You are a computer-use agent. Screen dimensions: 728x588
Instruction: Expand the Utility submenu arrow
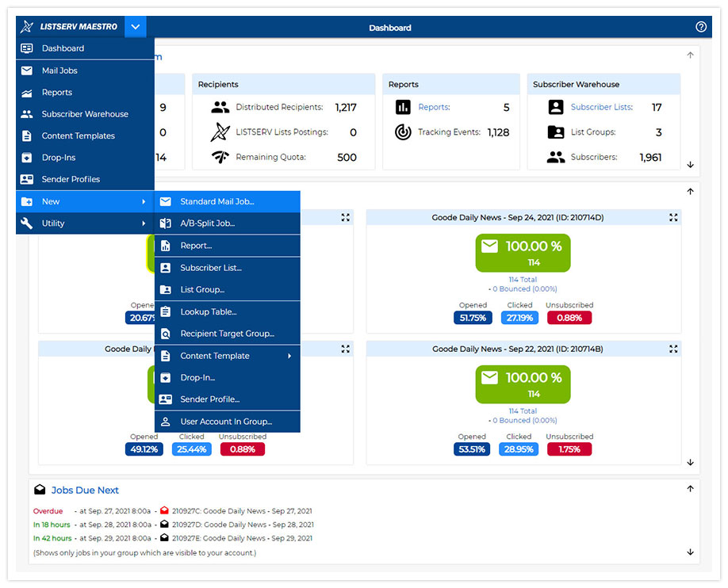144,223
